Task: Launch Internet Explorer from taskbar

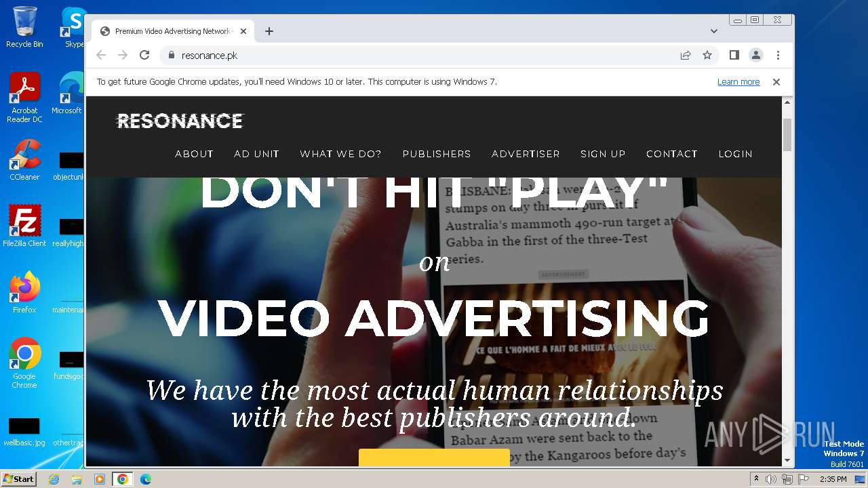Action: coord(54,479)
